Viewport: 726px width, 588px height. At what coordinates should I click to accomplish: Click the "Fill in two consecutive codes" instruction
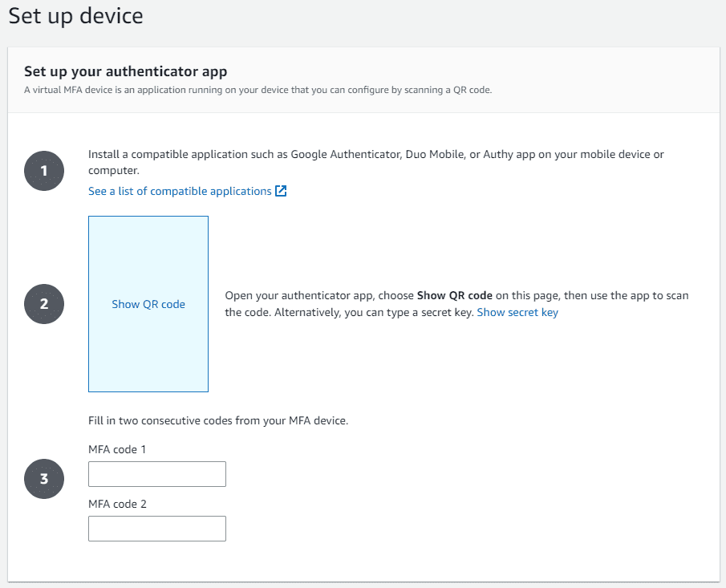[x=218, y=420]
